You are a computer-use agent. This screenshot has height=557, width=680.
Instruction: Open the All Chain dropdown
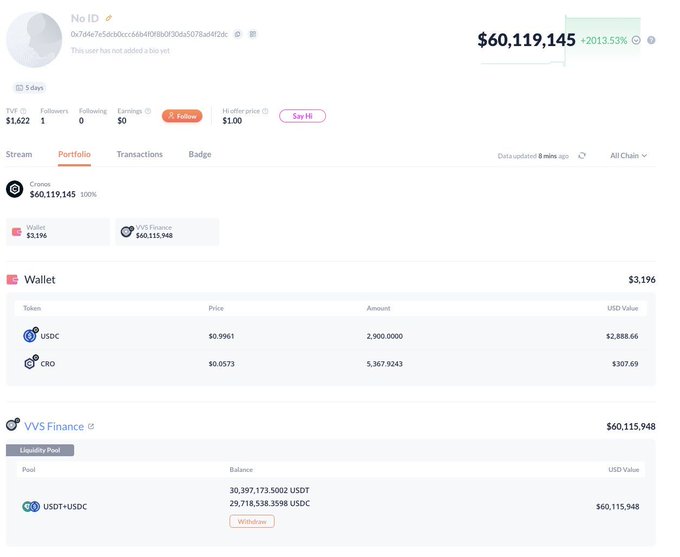[x=628, y=156]
